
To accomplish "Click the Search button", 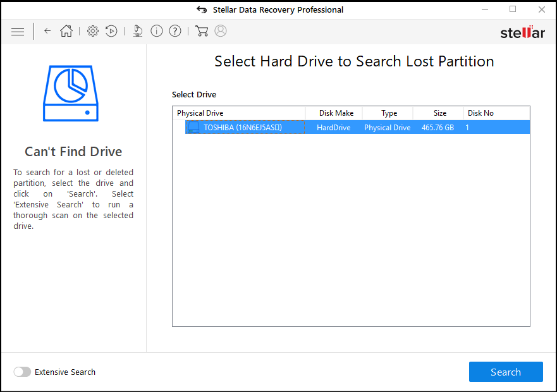I will click(x=506, y=372).
